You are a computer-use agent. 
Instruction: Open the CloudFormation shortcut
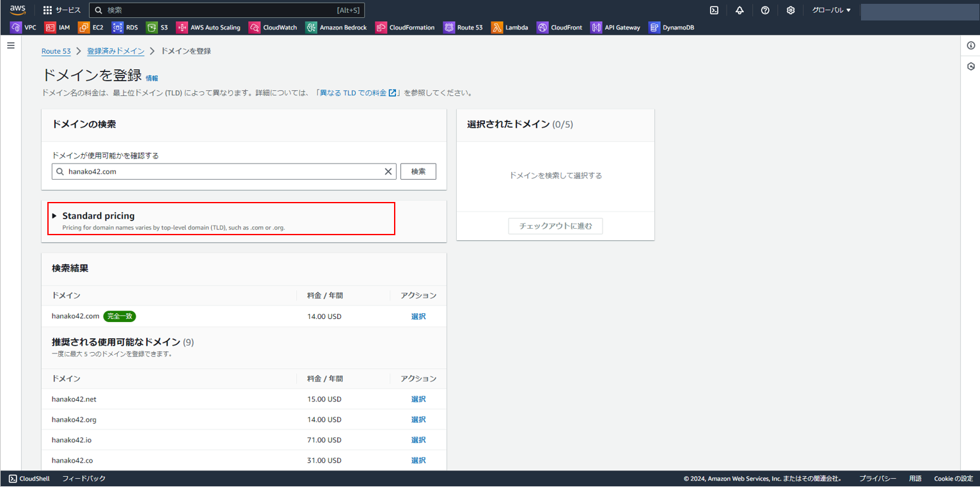(x=405, y=27)
